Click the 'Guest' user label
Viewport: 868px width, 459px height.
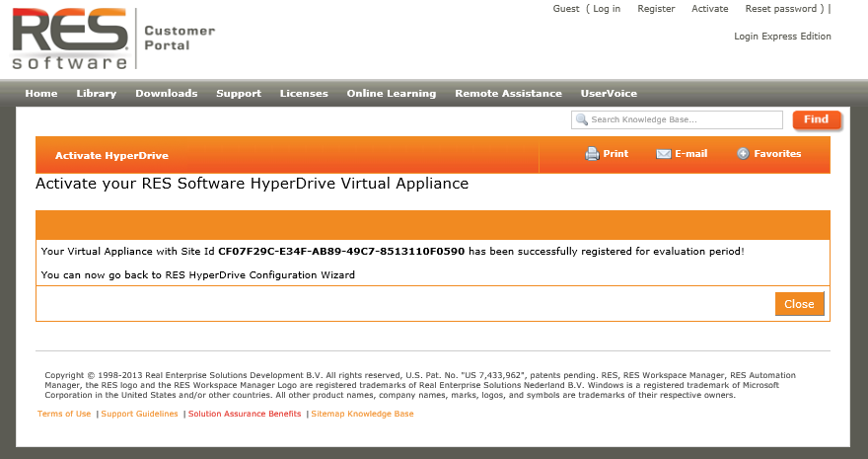click(x=566, y=9)
